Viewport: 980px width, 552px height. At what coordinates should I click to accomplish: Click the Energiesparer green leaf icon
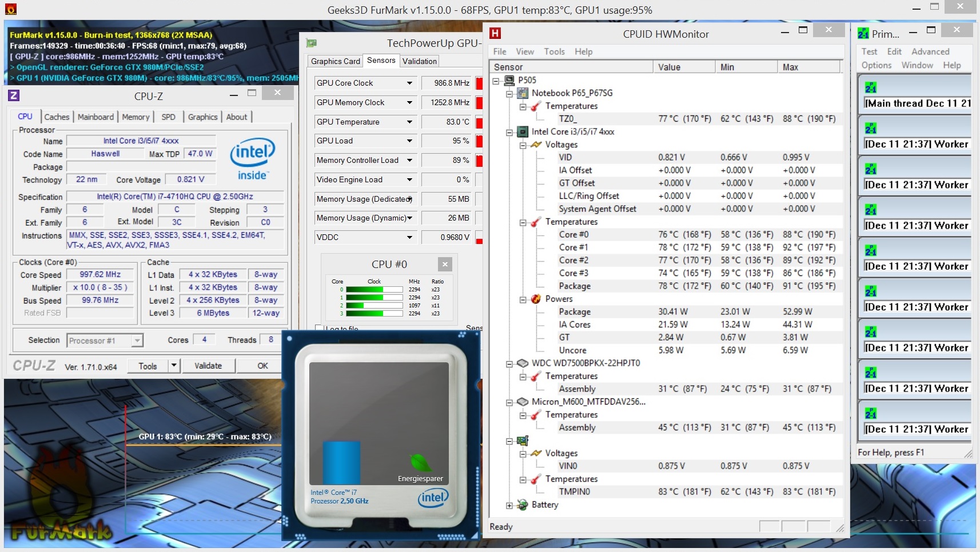tap(420, 462)
